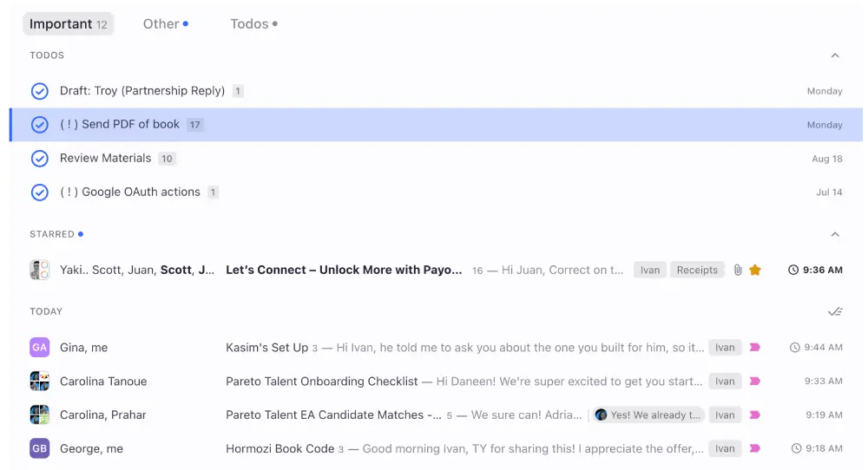This screenshot has width=868, height=470.
Task: Click the clock icon beside 9:44 AM
Action: point(794,347)
